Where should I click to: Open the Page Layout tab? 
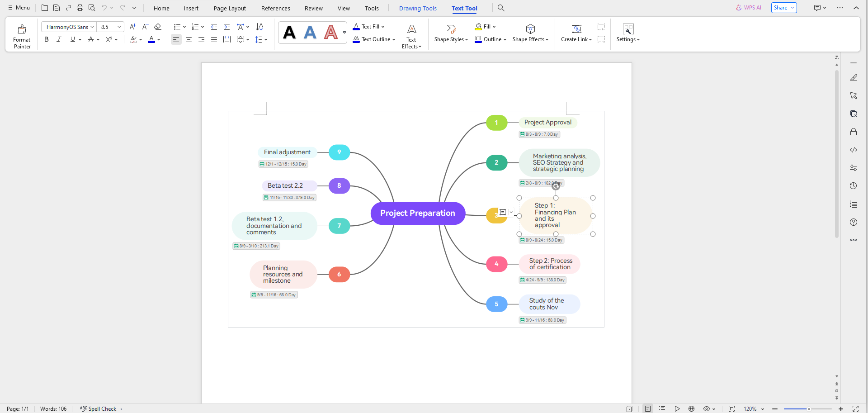tap(230, 8)
